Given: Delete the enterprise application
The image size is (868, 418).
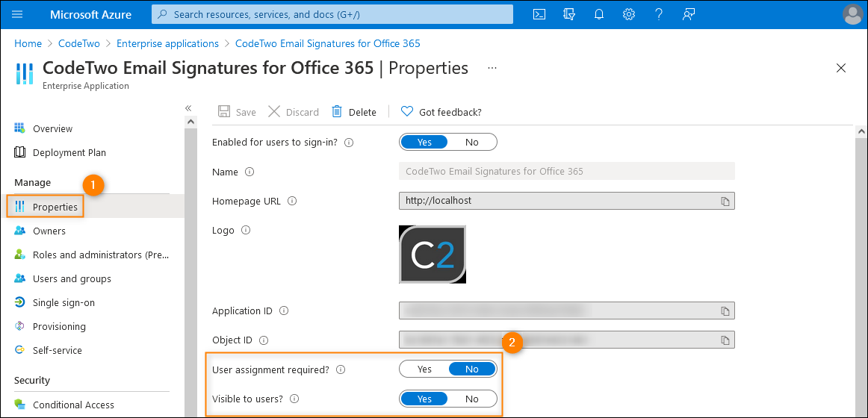Looking at the screenshot, I should (354, 112).
